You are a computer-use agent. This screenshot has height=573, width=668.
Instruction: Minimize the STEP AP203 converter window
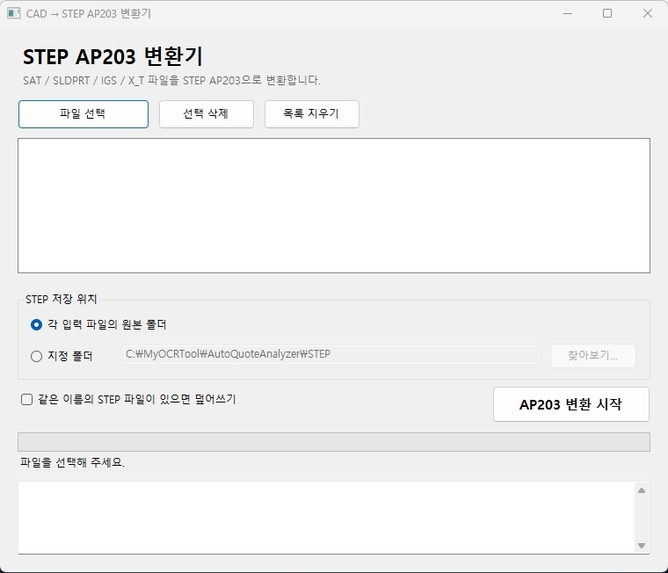pos(568,14)
